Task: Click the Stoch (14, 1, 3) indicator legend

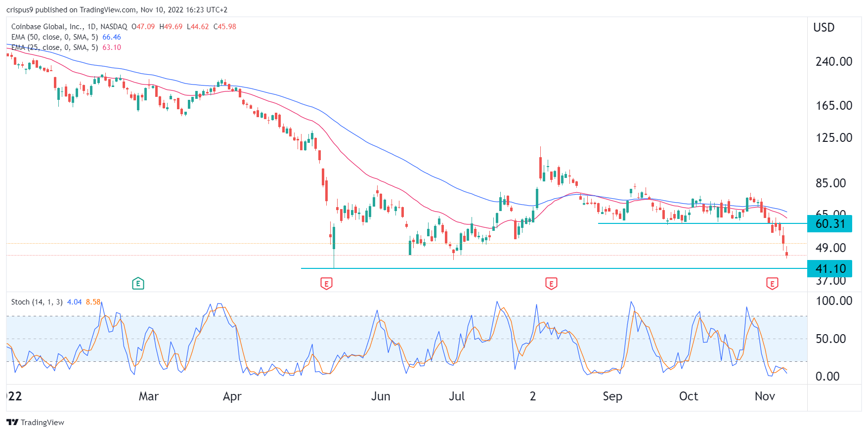Action: coord(37,302)
